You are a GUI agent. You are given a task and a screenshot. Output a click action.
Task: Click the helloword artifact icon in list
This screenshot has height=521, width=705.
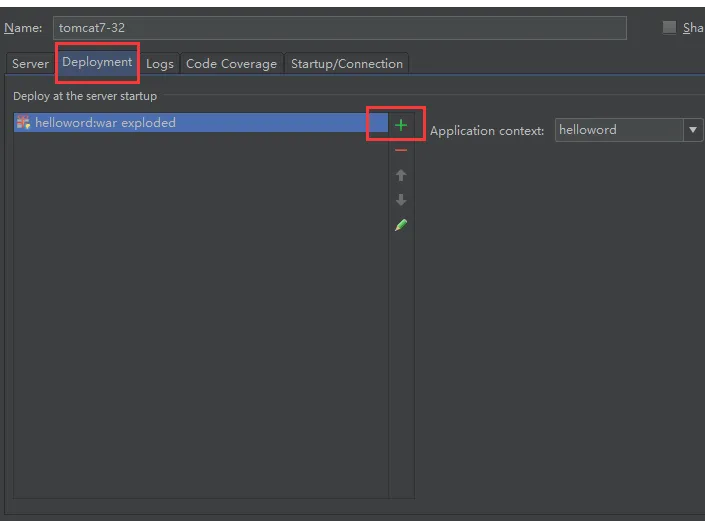coord(23,122)
